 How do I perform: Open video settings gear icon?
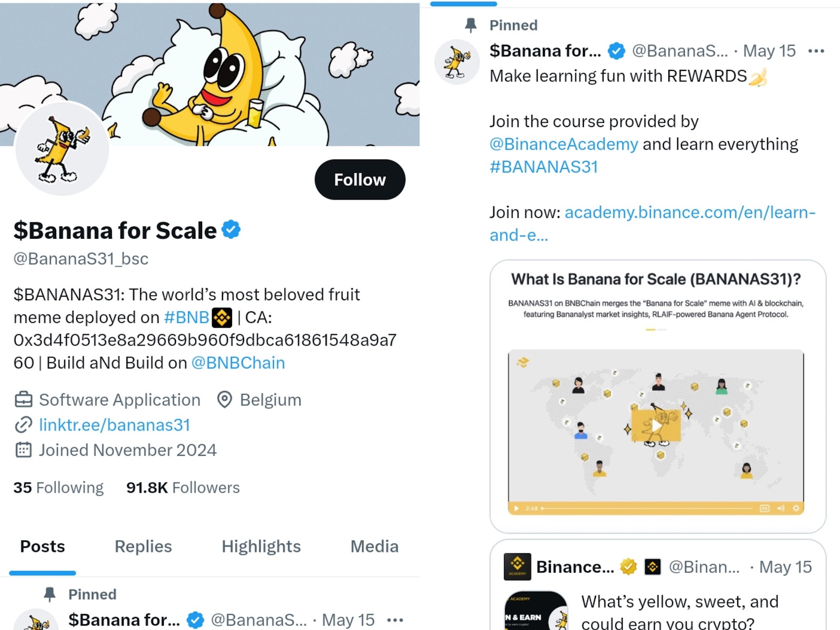[796, 508]
